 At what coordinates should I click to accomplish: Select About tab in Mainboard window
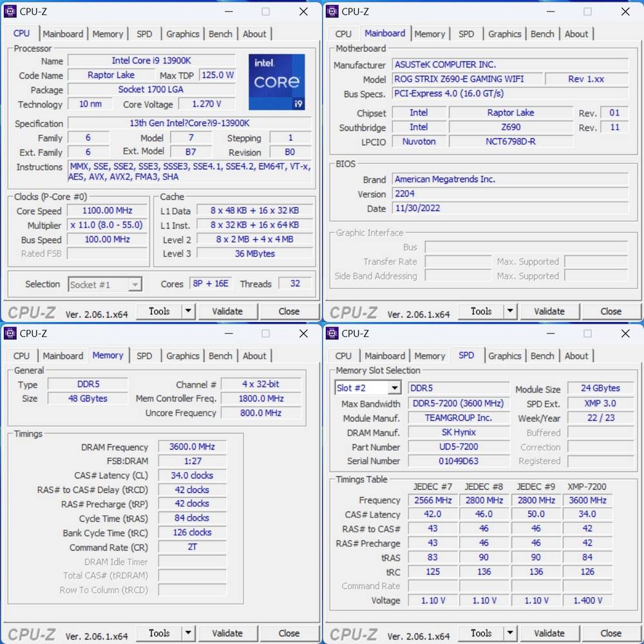576,34
